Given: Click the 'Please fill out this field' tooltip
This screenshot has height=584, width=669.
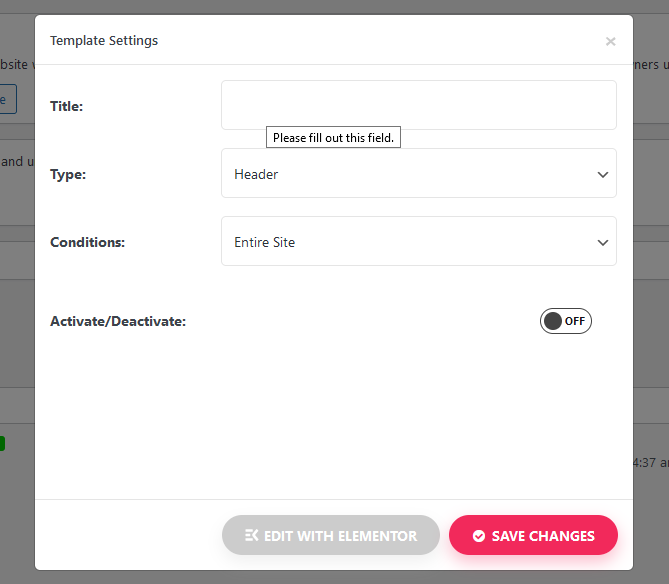Looking at the screenshot, I should tap(333, 138).
